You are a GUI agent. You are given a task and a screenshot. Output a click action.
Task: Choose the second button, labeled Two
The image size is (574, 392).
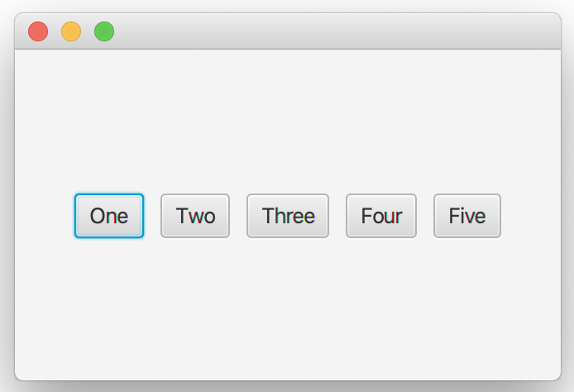point(195,216)
